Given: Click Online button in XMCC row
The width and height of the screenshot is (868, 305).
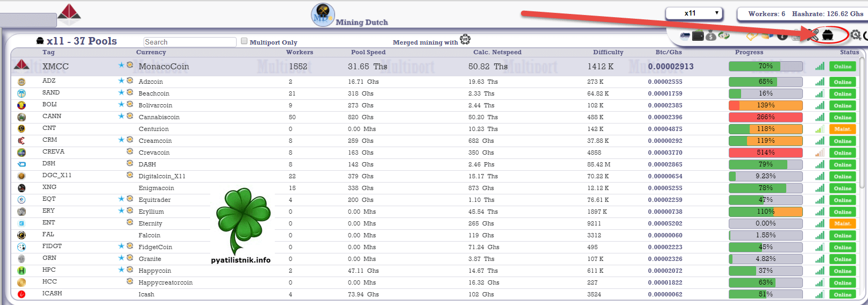Looking at the screenshot, I should point(843,67).
